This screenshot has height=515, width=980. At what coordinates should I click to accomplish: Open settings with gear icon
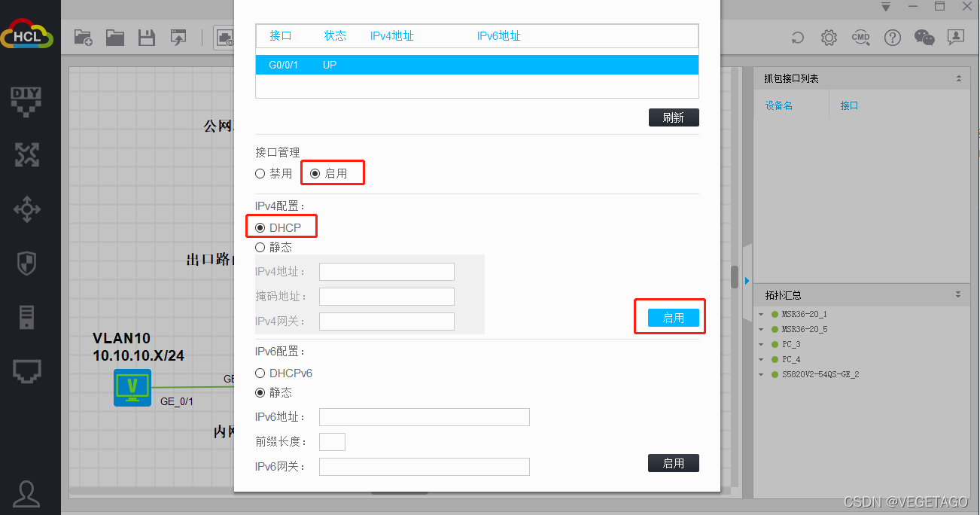(x=829, y=38)
